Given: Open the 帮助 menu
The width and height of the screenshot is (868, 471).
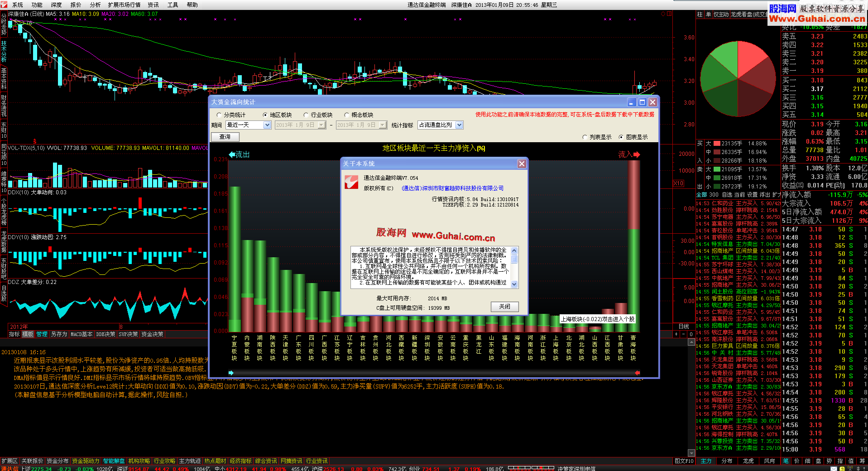Looking at the screenshot, I should (x=192, y=5).
